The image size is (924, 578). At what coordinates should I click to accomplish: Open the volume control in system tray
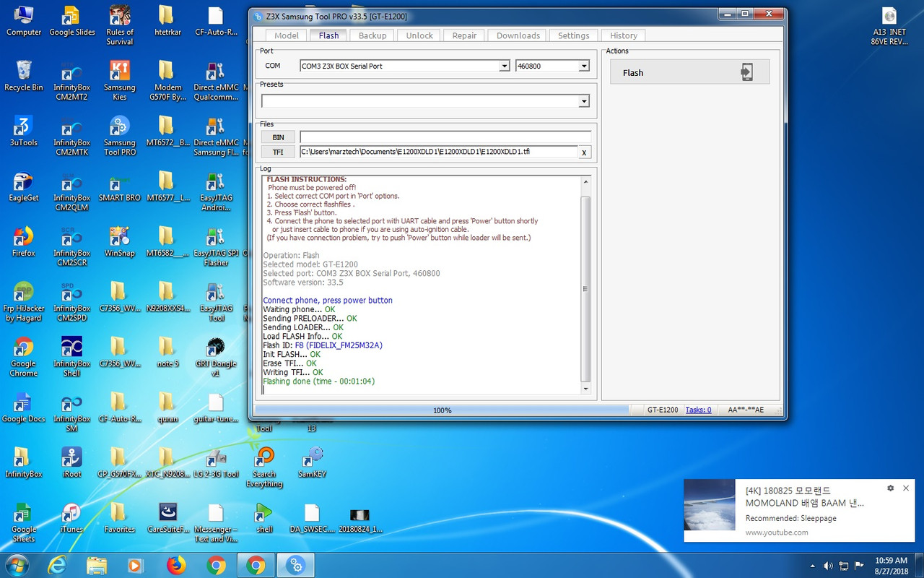[828, 565]
